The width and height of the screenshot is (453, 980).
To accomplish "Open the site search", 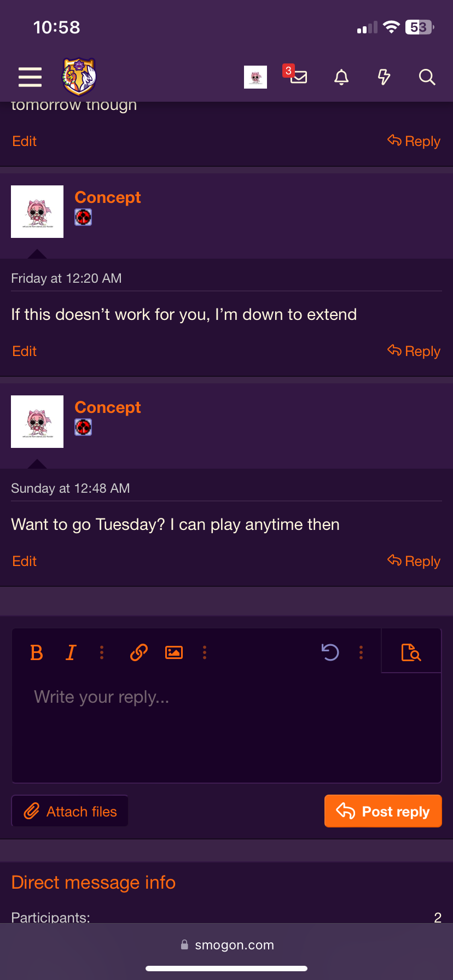I will click(427, 77).
